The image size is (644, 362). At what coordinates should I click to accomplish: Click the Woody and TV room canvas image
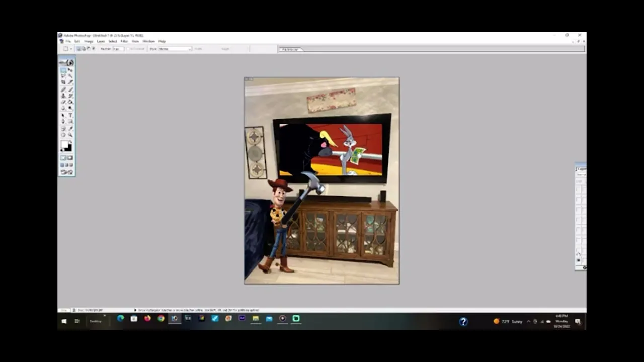click(322, 180)
